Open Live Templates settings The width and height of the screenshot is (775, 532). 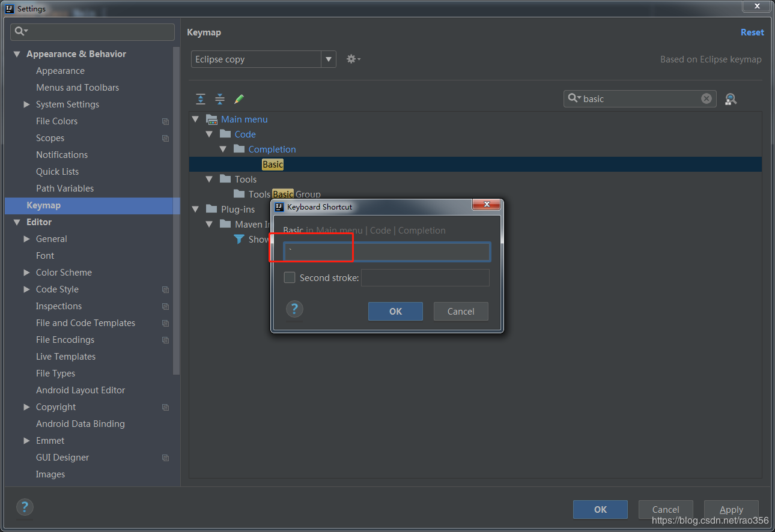65,357
